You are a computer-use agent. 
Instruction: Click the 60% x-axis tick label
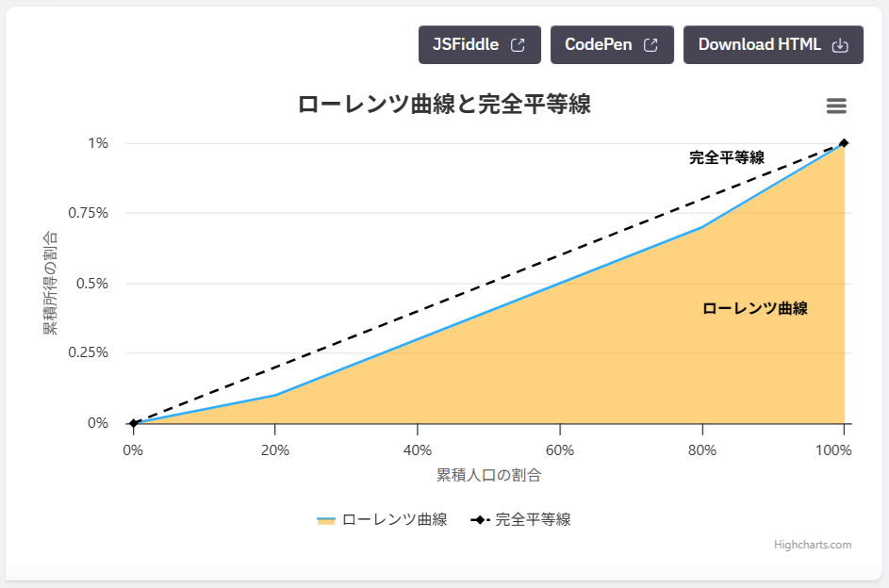click(x=559, y=450)
